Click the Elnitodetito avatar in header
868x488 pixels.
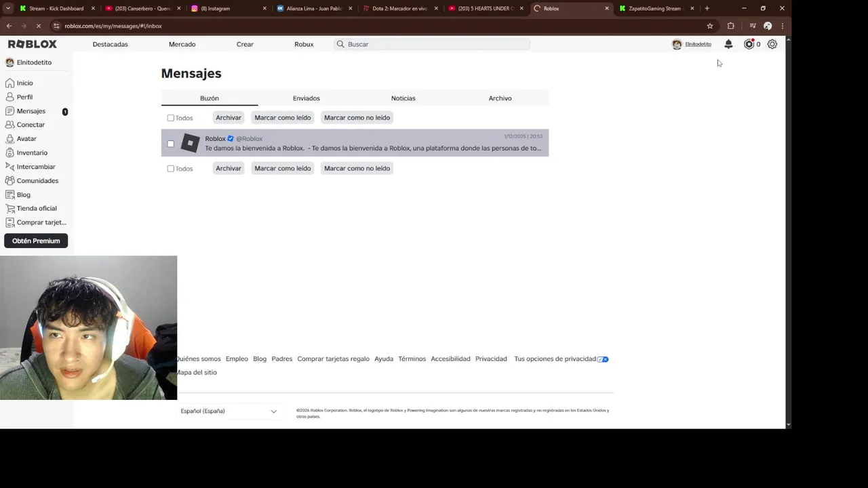point(677,44)
